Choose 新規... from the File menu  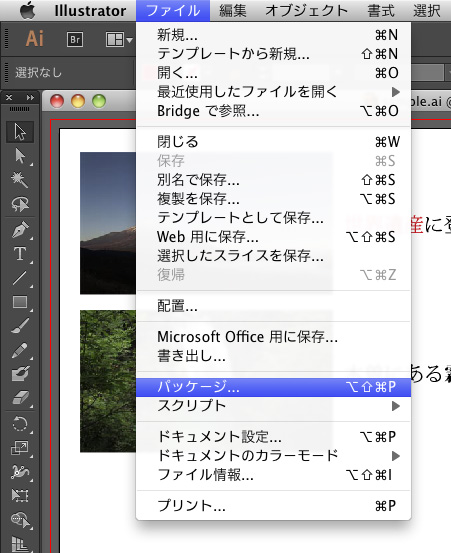pyautogui.click(x=273, y=35)
